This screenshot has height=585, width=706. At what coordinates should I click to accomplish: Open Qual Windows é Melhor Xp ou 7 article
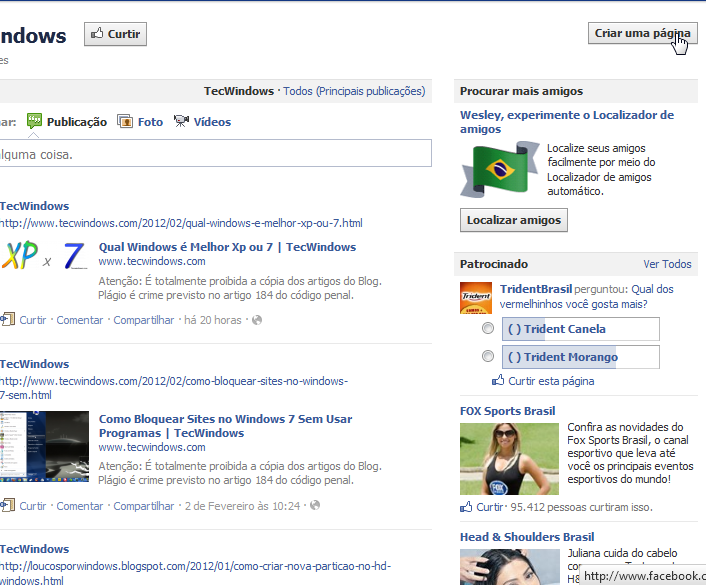click(227, 247)
